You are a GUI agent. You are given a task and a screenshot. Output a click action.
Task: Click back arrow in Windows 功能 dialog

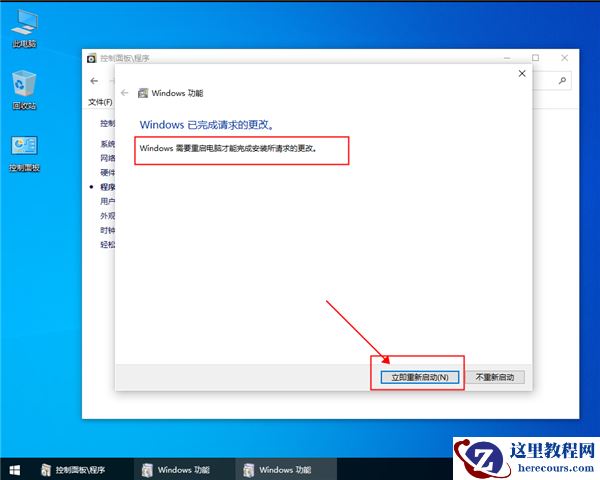coord(124,93)
